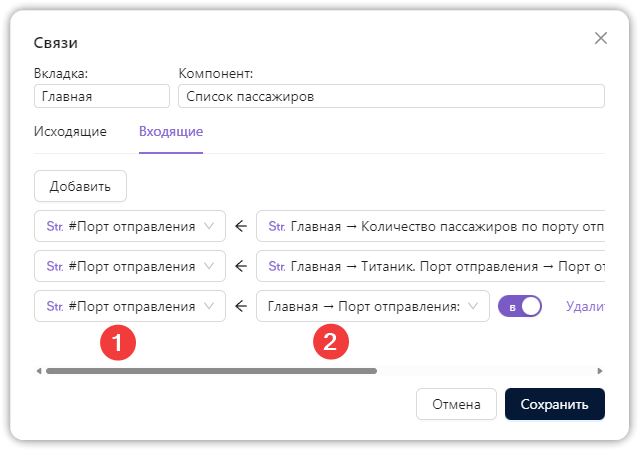Click the arrow icon in the Титаник link row

tap(241, 266)
